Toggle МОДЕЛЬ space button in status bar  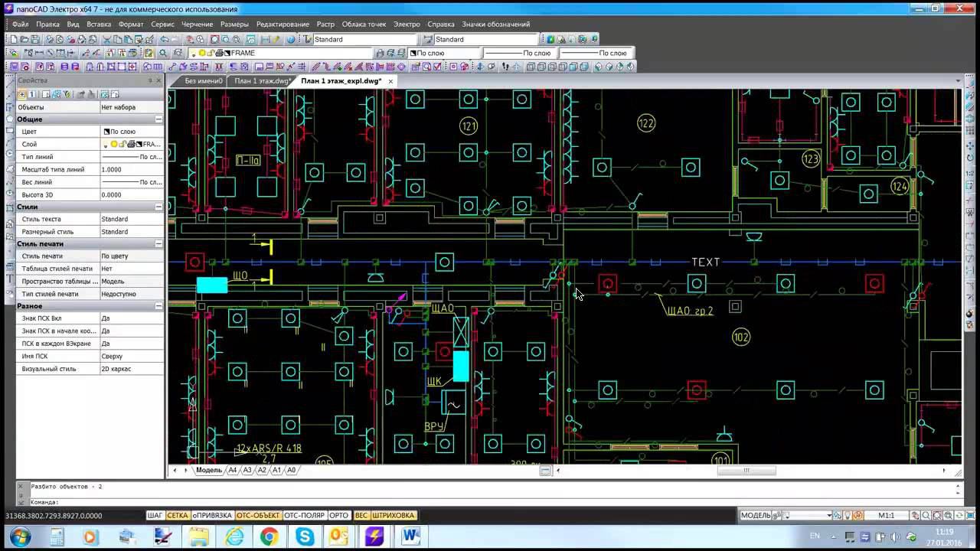[756, 516]
